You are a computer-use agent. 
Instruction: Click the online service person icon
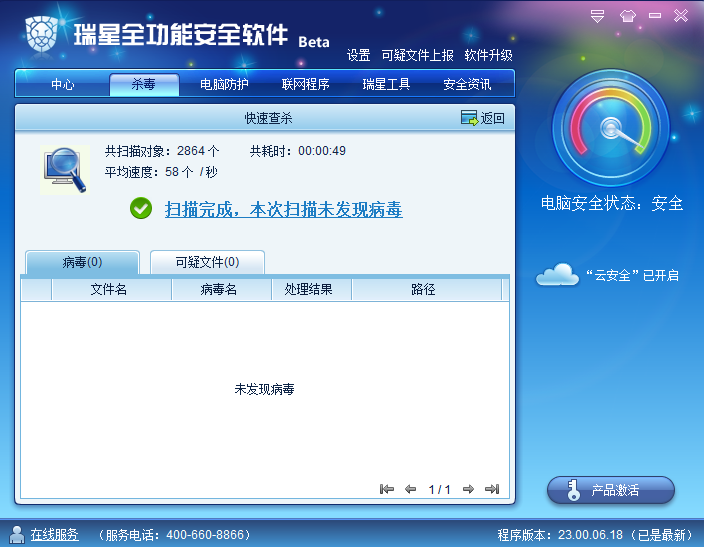[17, 534]
